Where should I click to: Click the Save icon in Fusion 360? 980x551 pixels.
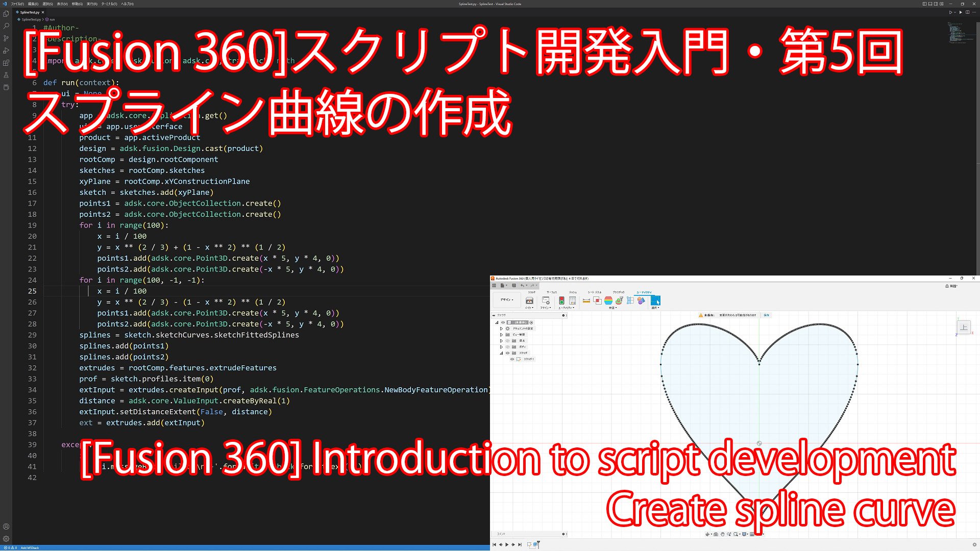click(514, 286)
